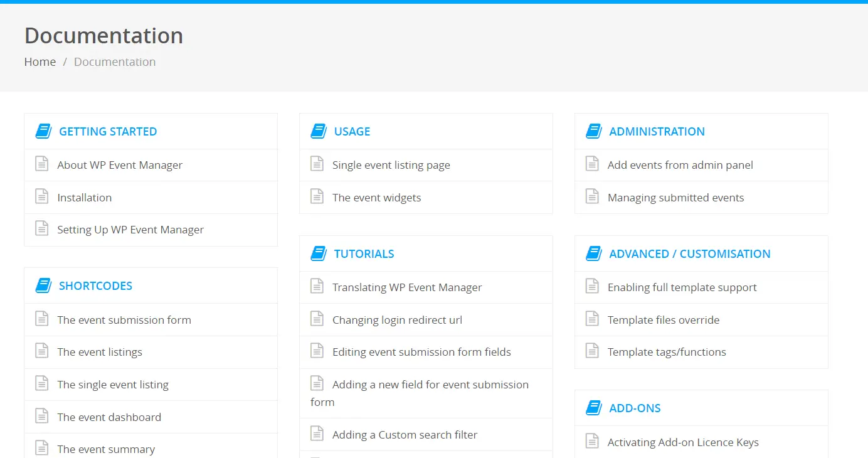
Task: Open The event listings article
Action: click(x=100, y=352)
